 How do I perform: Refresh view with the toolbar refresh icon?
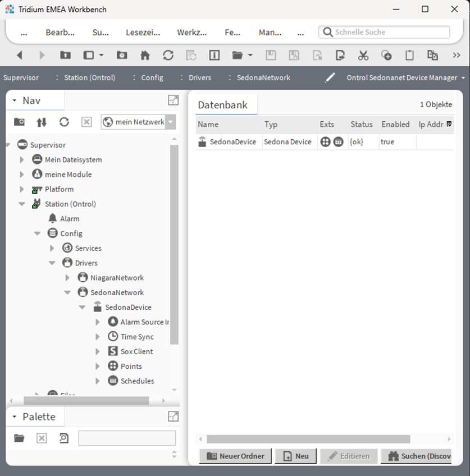coord(168,55)
